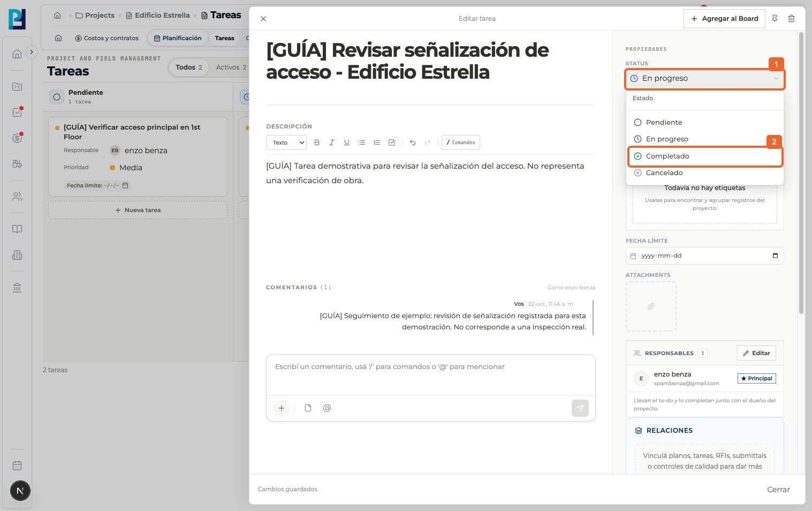Send the comment with the paper plane button
812x511 pixels.
(x=580, y=408)
